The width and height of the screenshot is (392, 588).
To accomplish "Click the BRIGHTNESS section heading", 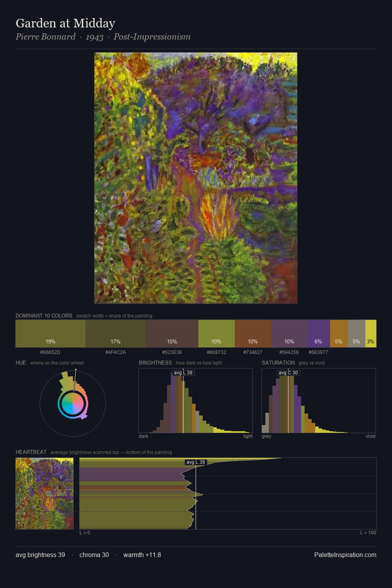I will coord(155,363).
